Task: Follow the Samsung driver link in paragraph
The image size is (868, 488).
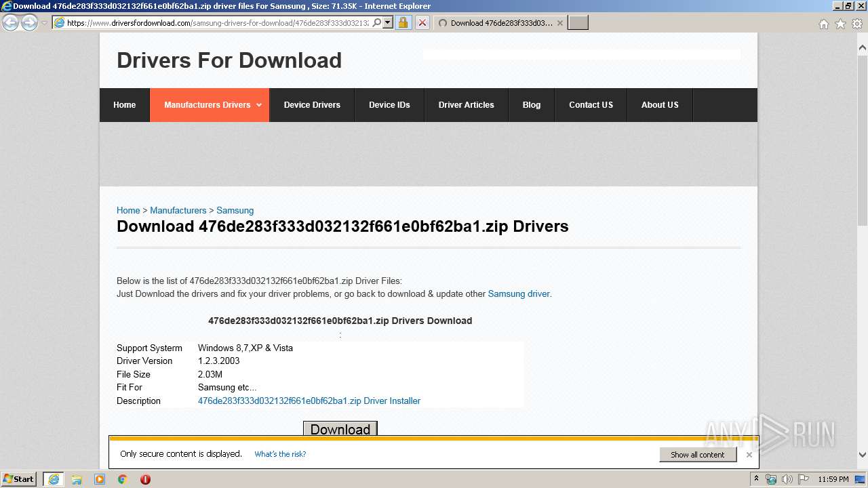Action: pos(519,294)
